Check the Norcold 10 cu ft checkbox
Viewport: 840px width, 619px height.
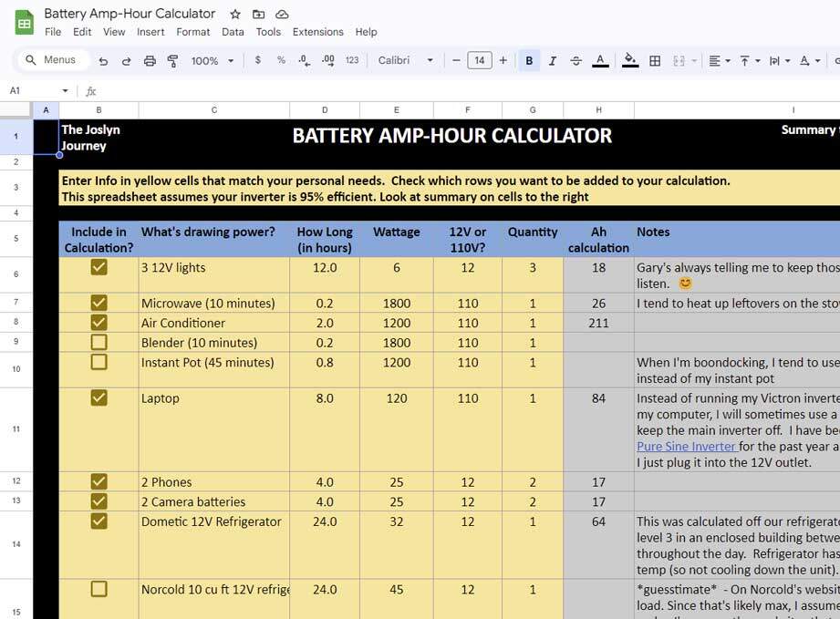pos(99,589)
